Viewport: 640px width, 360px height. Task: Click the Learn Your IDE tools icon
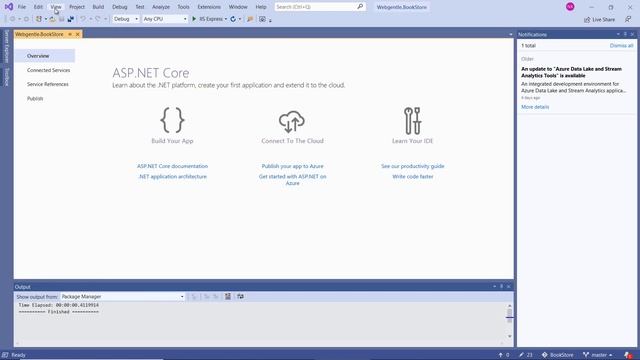click(413, 120)
